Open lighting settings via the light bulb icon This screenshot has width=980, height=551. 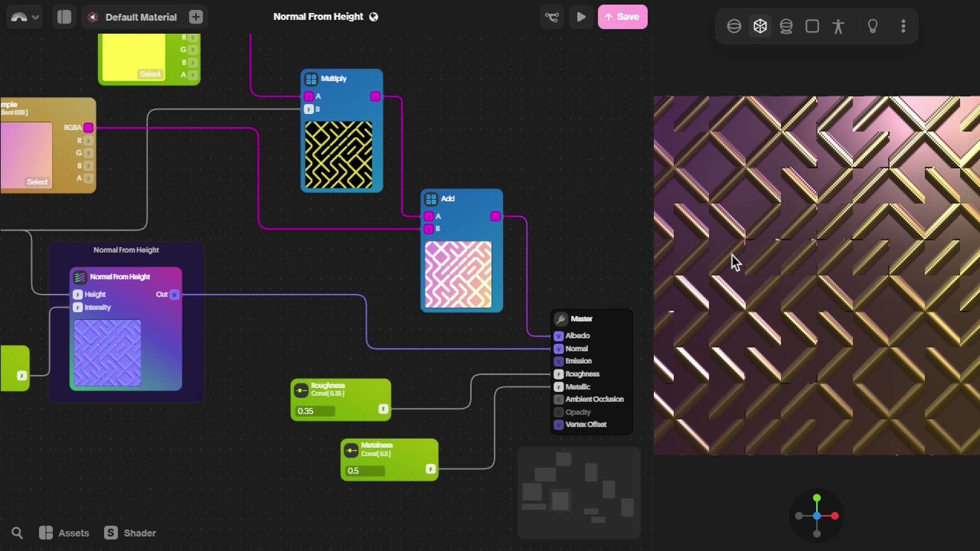tap(873, 26)
